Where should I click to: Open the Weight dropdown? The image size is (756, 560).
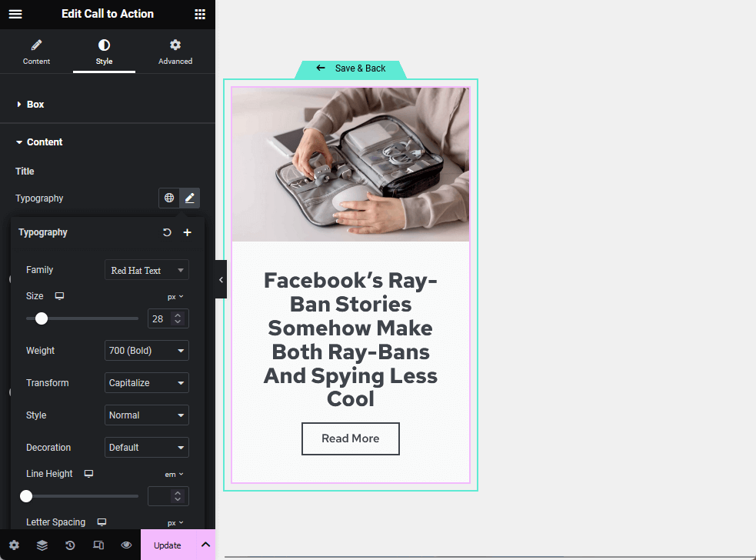147,351
